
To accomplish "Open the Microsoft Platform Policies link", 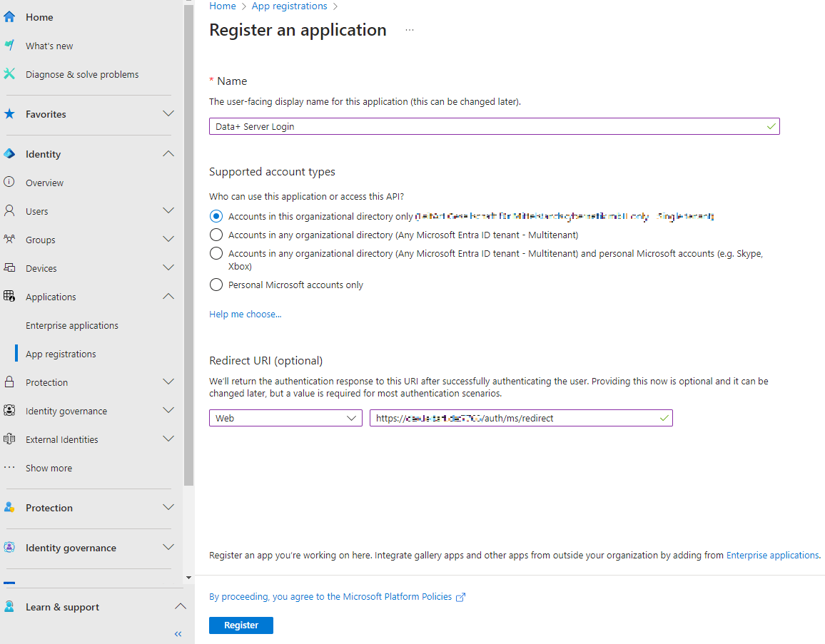I will pos(330,597).
